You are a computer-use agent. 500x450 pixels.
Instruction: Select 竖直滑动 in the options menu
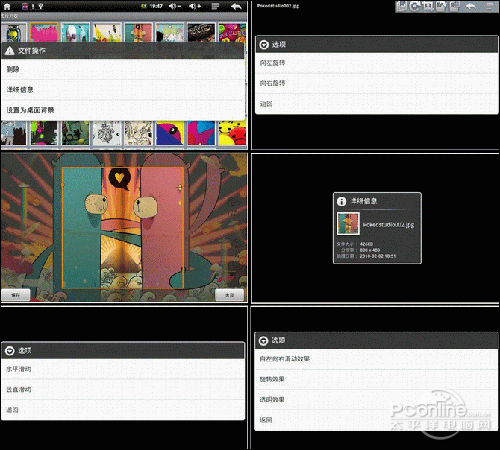(123, 389)
